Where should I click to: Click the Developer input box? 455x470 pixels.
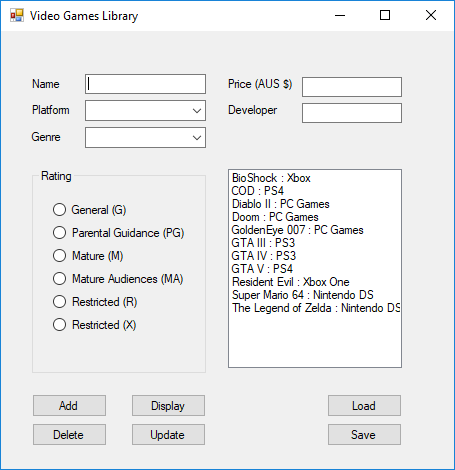click(x=352, y=113)
